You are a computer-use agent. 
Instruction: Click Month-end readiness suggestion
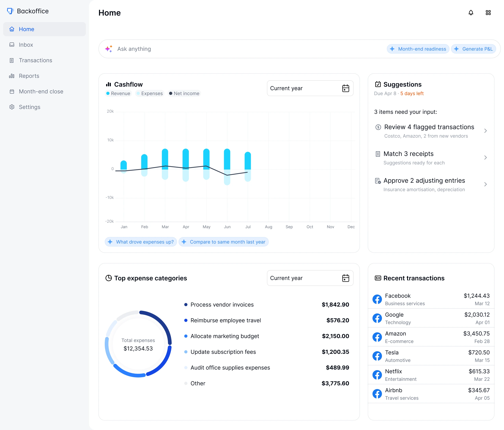[x=418, y=49]
